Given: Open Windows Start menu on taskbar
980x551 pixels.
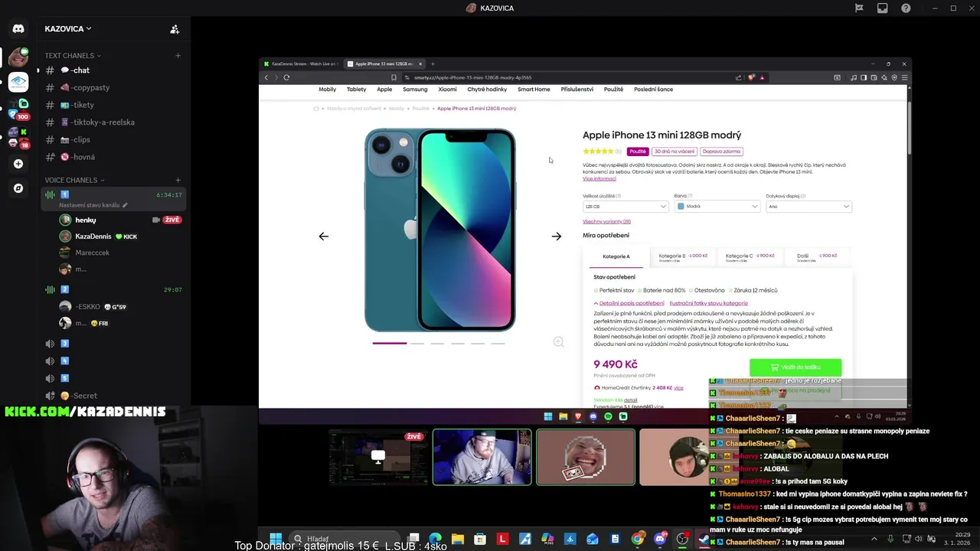Looking at the screenshot, I should pos(276,539).
